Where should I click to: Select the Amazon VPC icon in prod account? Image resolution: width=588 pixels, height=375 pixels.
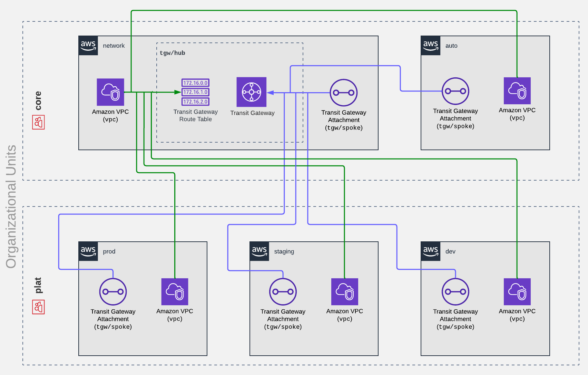point(175,292)
